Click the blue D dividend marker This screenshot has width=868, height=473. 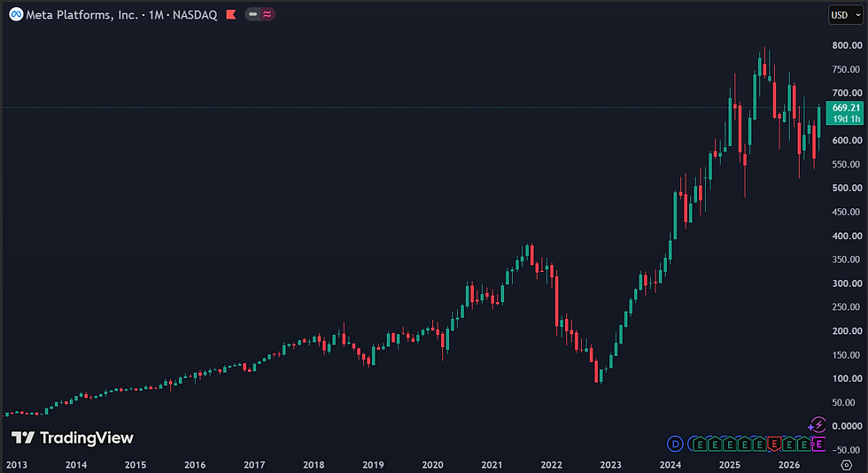pos(675,444)
